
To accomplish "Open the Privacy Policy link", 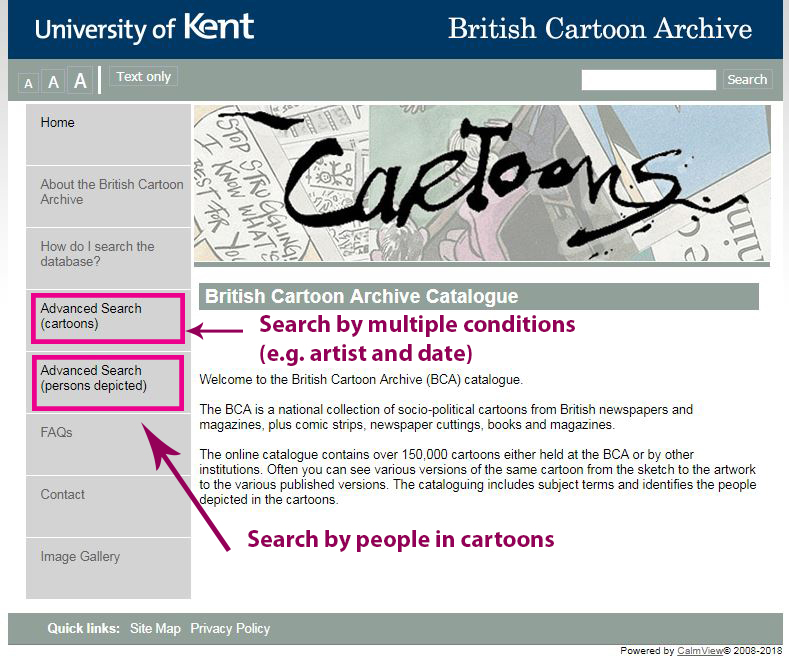I will tap(230, 628).
